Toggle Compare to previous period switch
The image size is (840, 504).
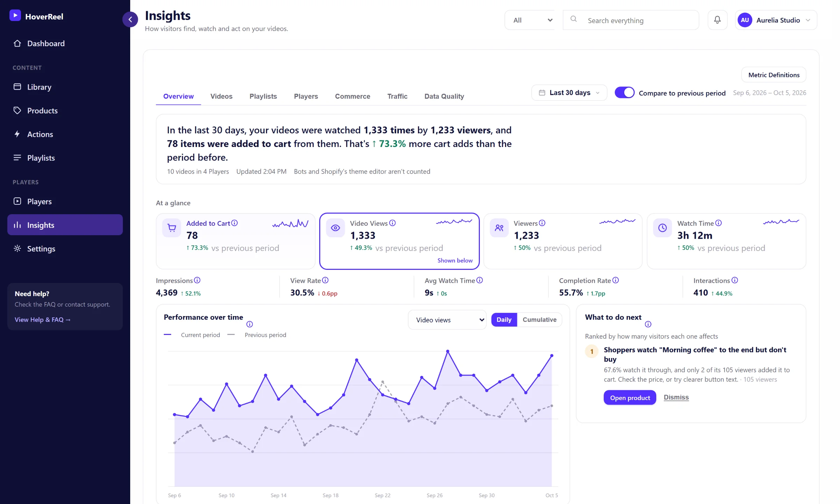coord(624,93)
